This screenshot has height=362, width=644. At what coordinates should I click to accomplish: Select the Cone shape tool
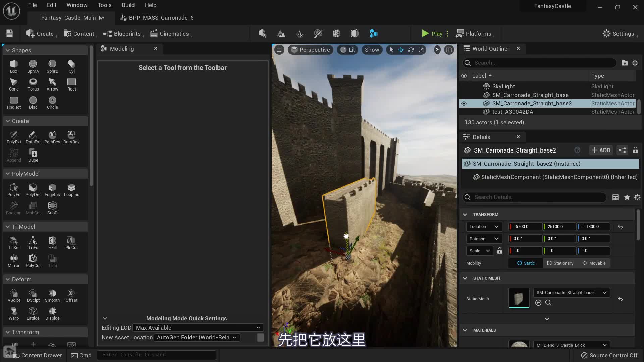[x=13, y=84]
